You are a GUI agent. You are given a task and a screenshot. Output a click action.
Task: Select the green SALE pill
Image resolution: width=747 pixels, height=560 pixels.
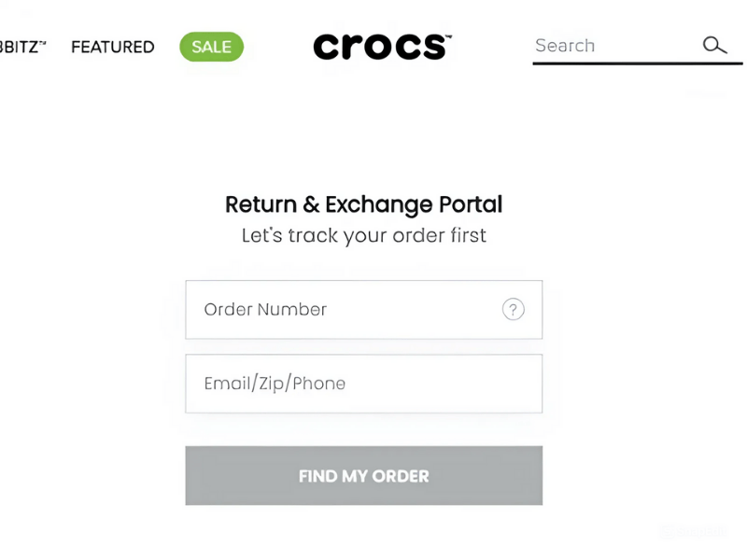click(211, 47)
